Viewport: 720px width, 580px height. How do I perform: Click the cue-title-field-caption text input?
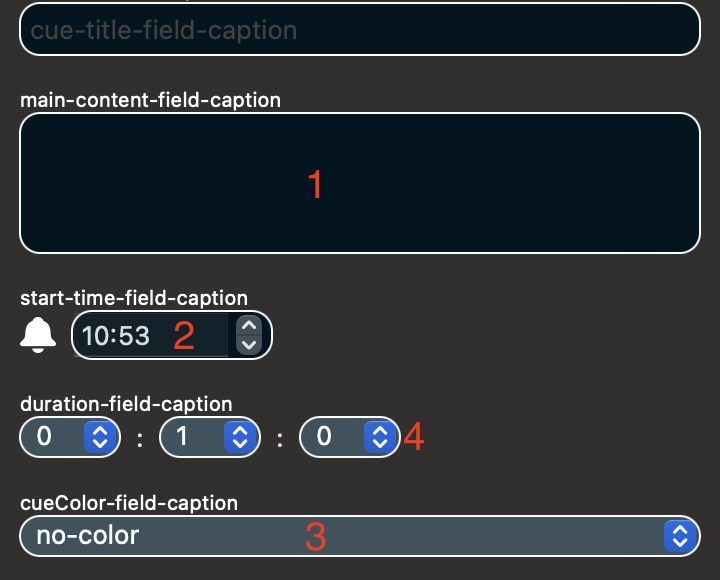(358, 29)
